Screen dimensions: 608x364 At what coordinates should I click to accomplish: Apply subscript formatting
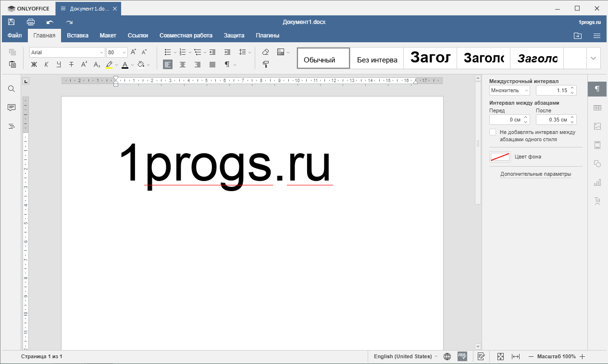pyautogui.click(x=97, y=64)
